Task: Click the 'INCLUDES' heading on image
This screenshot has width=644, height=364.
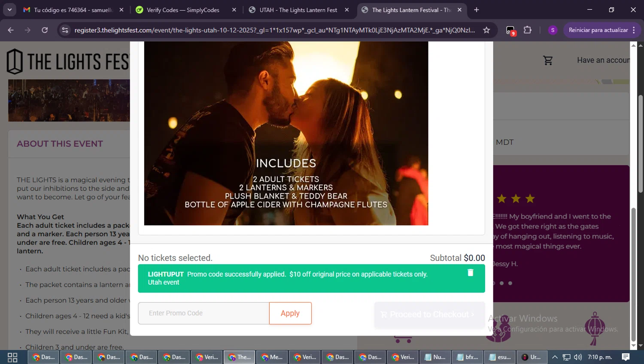Action: [286, 163]
